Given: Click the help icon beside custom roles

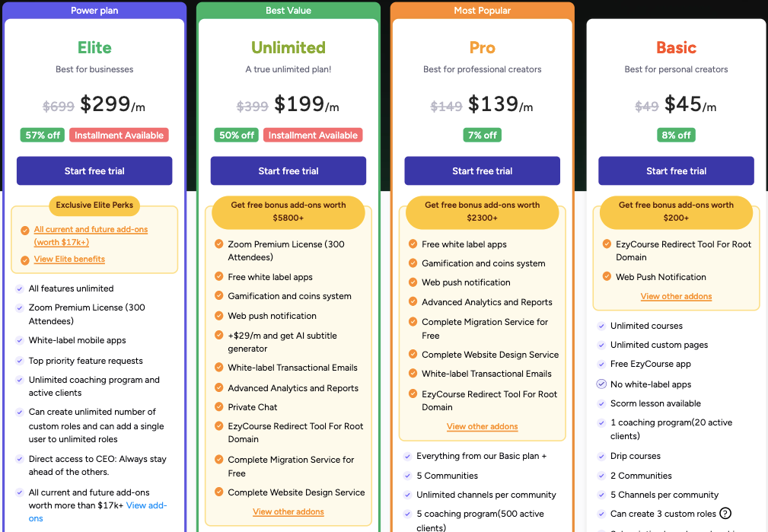Looking at the screenshot, I should click(x=725, y=514).
